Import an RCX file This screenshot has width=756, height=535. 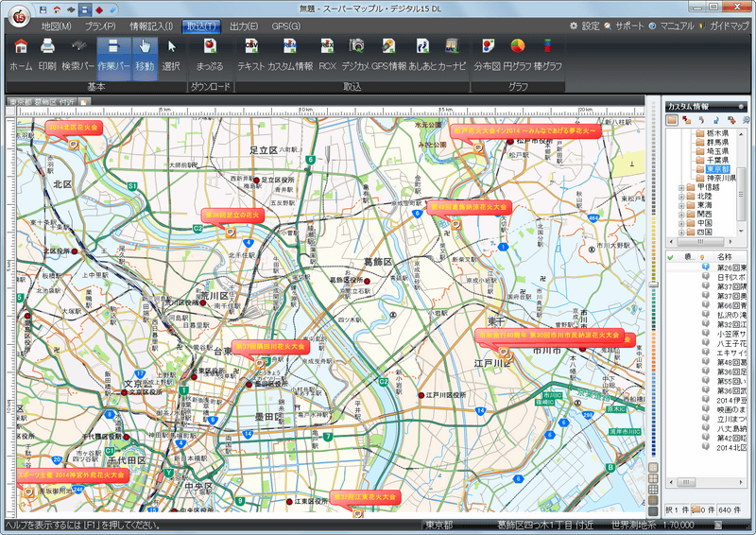click(x=327, y=55)
